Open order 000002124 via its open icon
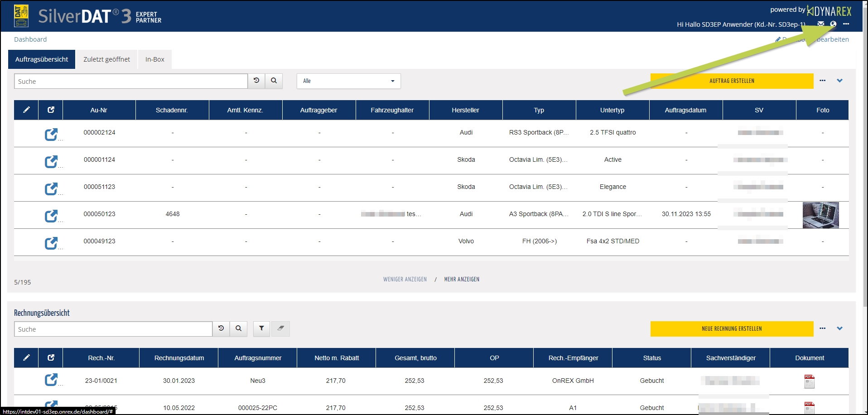The height and width of the screenshot is (415, 868). point(51,134)
